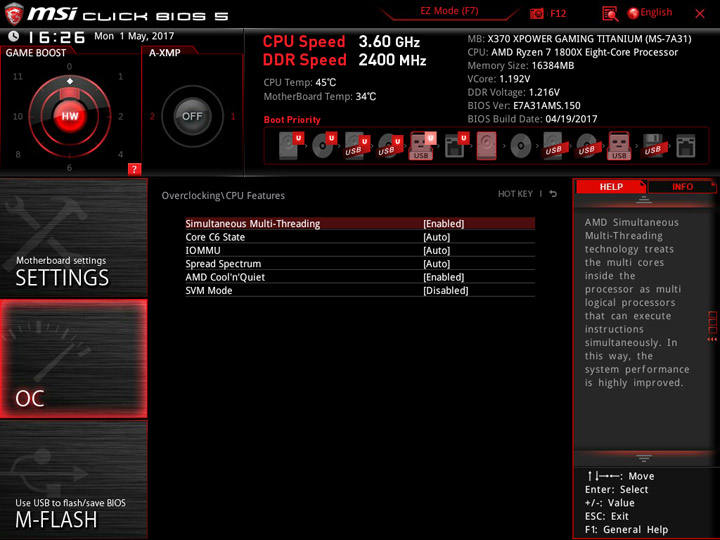
Task: Select the UEFI USB hard disk boot icon
Action: pyautogui.click(x=357, y=146)
